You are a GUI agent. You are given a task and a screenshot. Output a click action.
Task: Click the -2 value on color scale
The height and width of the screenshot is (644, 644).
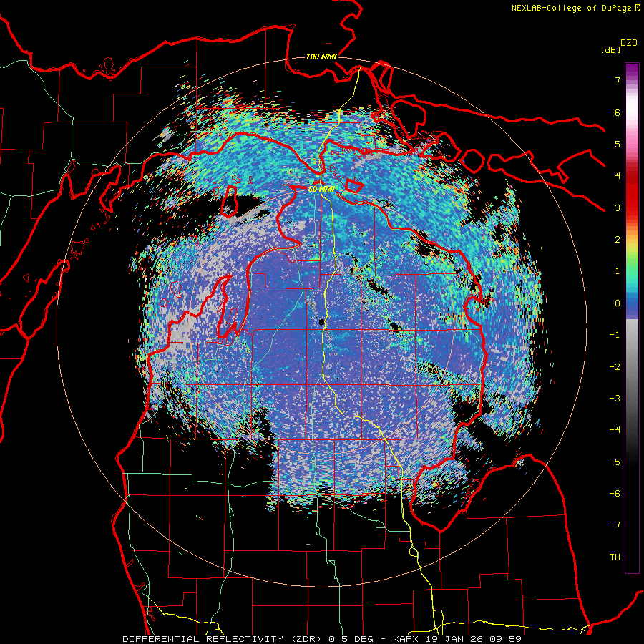615,367
